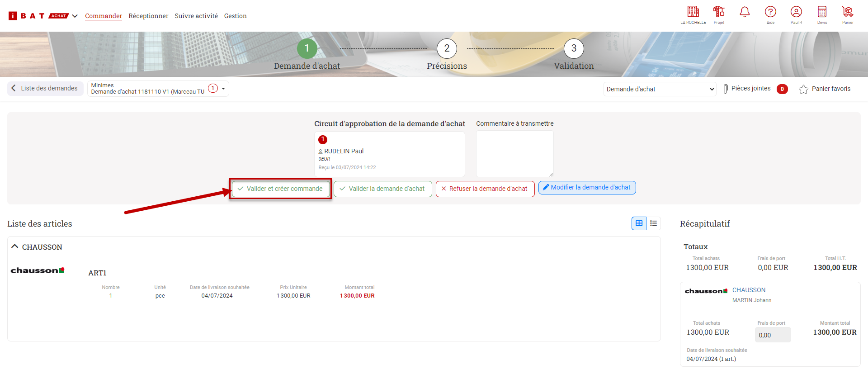Open the Aide help icon
This screenshot has height=379, width=868.
point(770,12)
